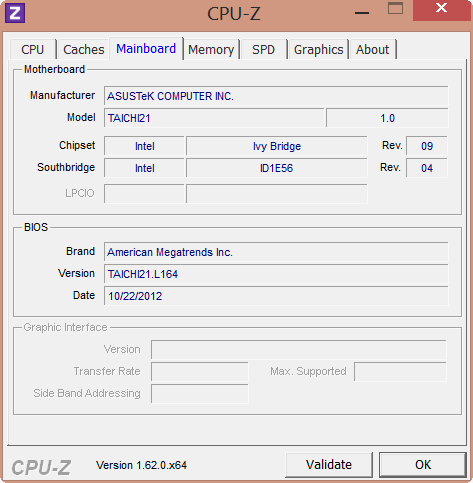Click the Manufacturer label
Screen dimensions: 473x483
click(62, 95)
